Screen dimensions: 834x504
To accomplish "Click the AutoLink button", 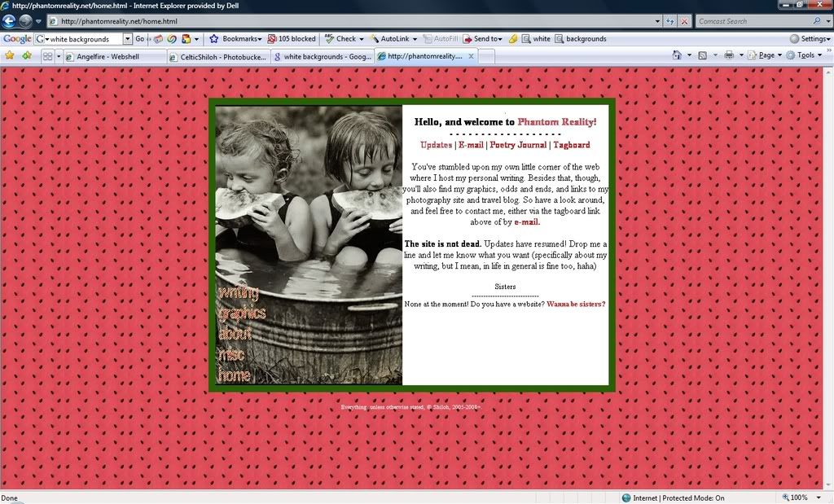I will [390, 39].
